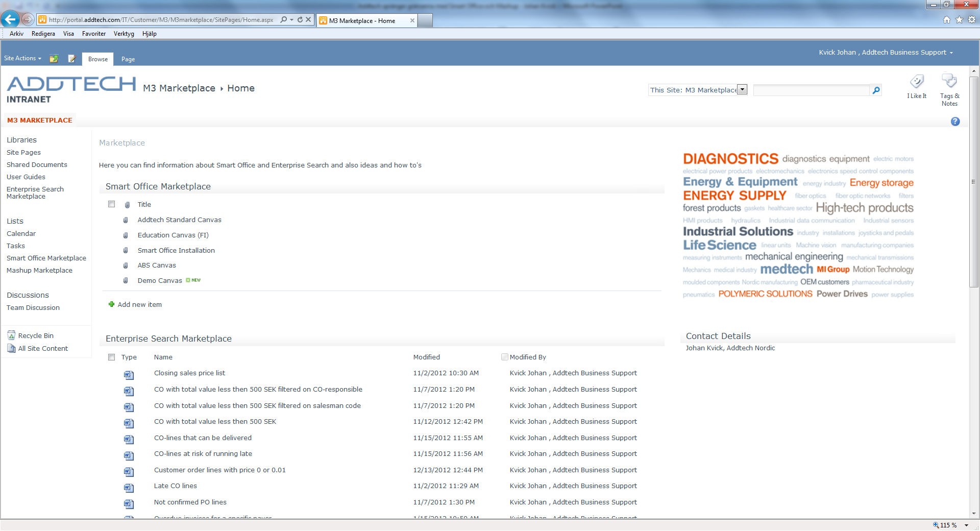Image resolution: width=980 pixels, height=531 pixels.
Task: Open the Shared Documents link
Action: [x=37, y=164]
